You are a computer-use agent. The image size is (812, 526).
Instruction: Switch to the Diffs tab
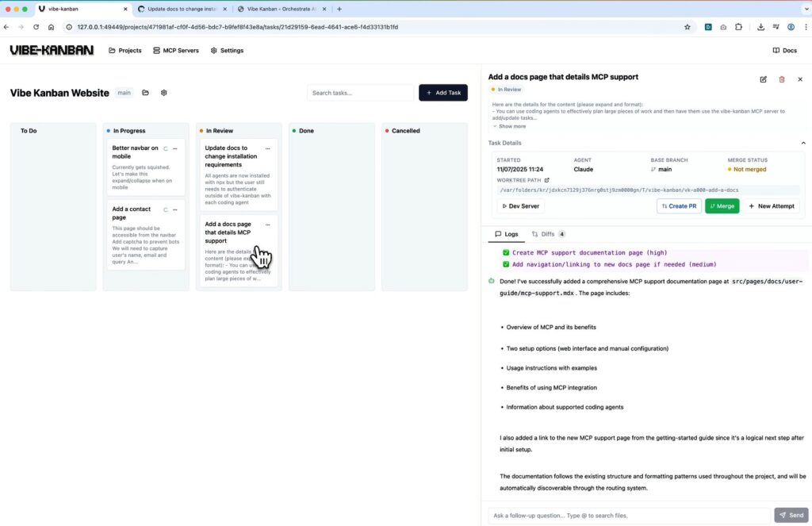coord(548,234)
